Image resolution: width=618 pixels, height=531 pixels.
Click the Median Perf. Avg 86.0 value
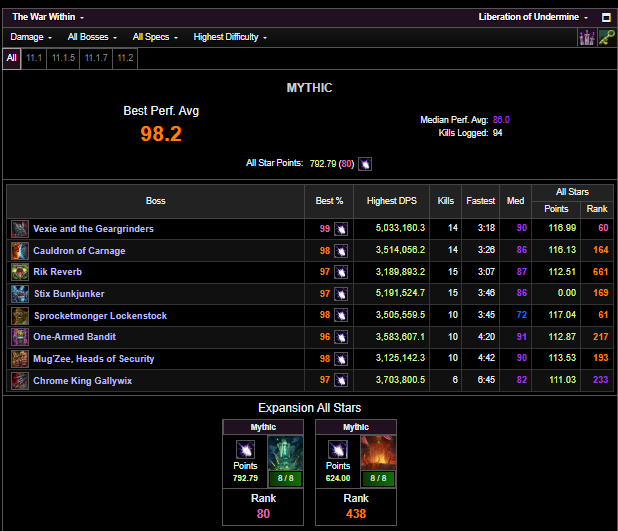pos(501,120)
